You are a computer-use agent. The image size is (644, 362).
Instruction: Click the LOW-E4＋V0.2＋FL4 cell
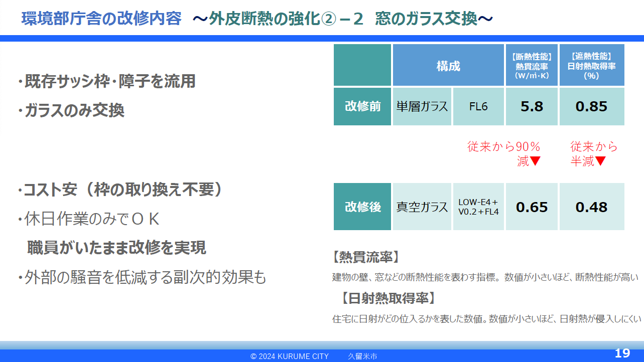(478, 207)
